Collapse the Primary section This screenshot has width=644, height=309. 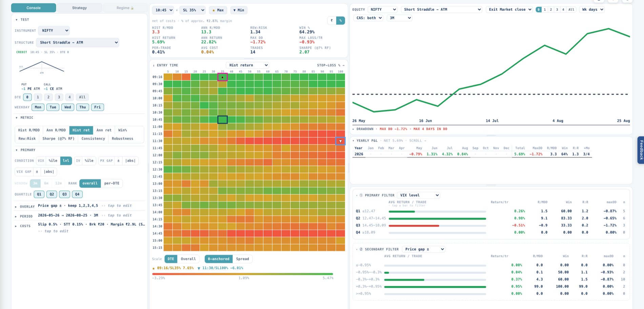(x=25, y=150)
